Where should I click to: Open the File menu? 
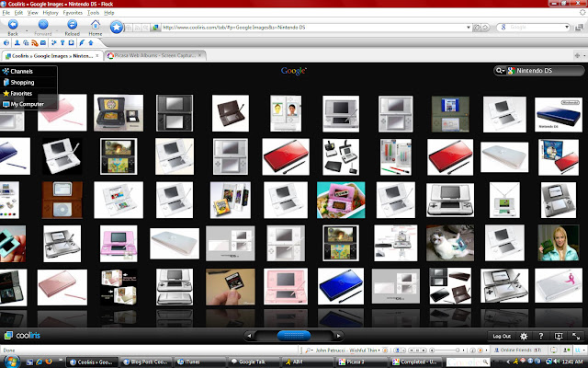(6, 12)
